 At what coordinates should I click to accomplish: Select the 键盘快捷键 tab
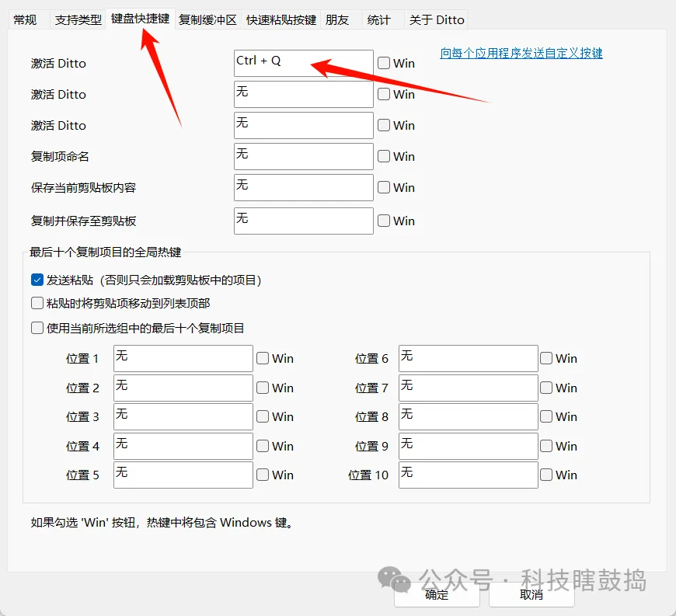140,19
